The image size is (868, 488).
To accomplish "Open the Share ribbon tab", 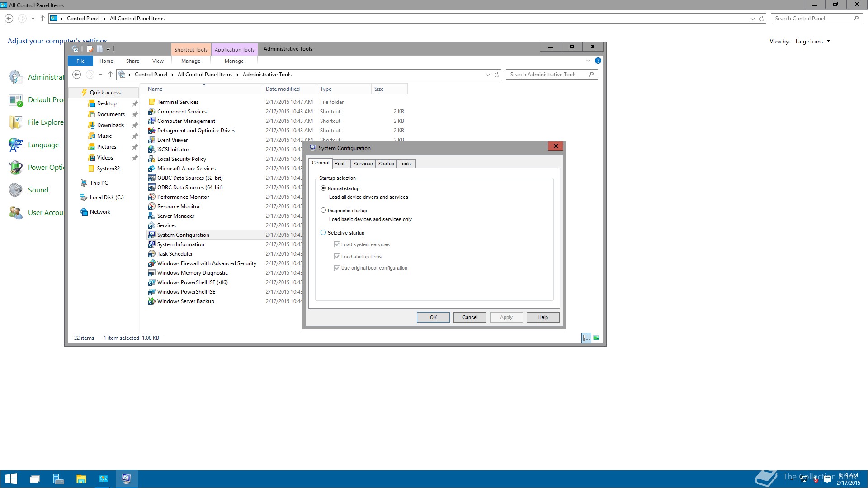I will click(x=132, y=61).
